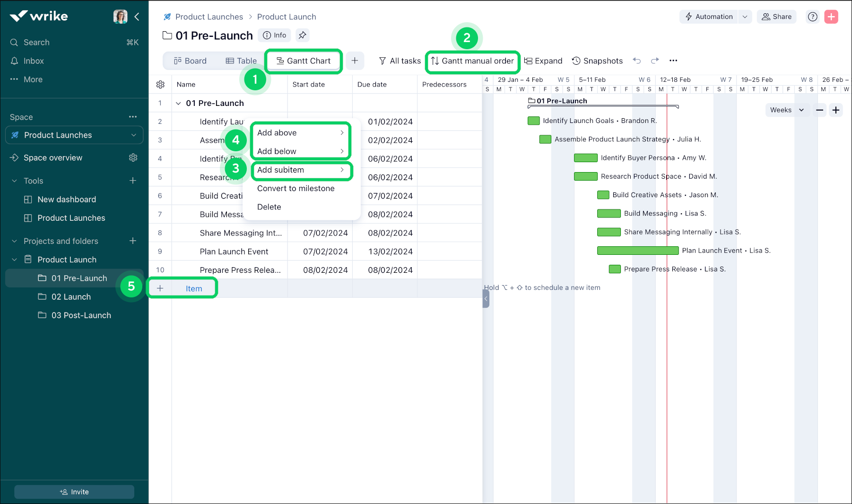The height and width of the screenshot is (504, 852).
Task: Open the Automation dropdown arrow
Action: click(745, 17)
